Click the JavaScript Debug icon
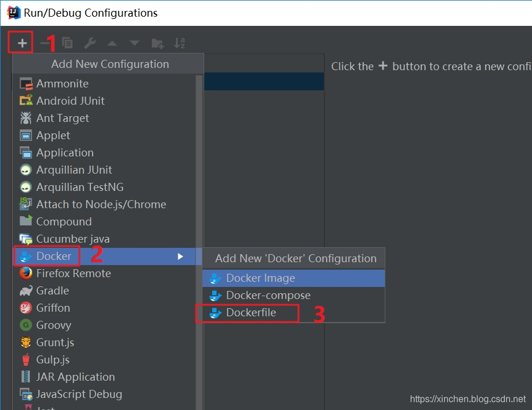532x410 pixels. (x=26, y=394)
